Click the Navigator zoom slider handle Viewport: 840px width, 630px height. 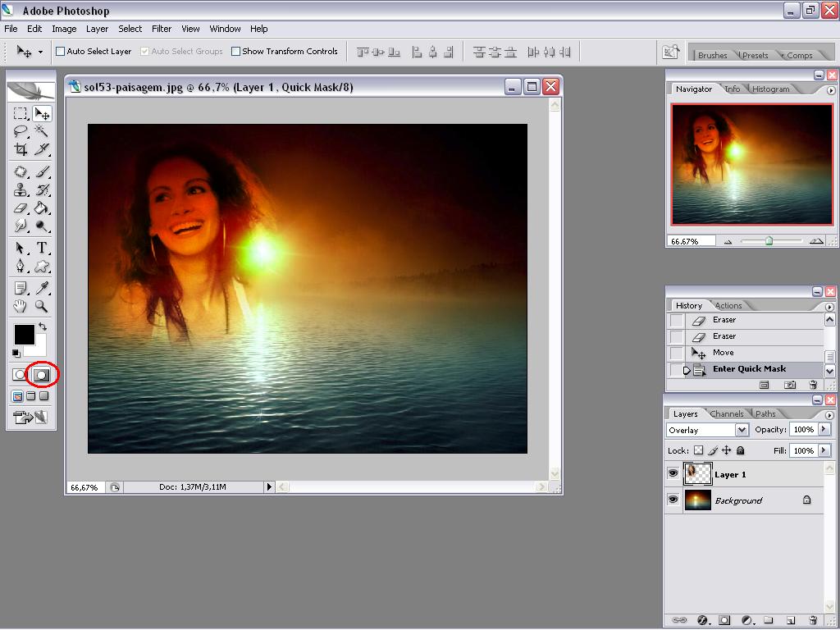coord(769,241)
